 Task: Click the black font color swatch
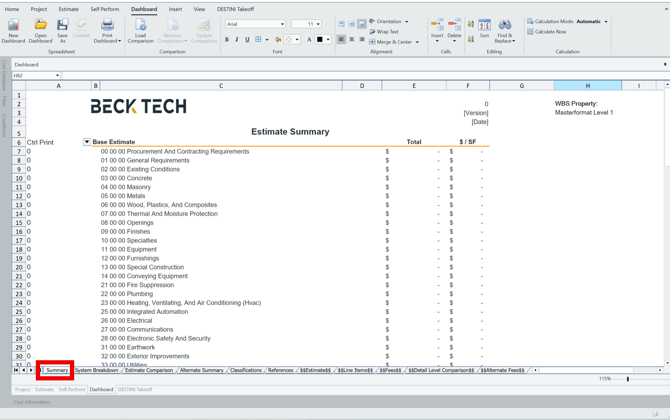(x=320, y=41)
